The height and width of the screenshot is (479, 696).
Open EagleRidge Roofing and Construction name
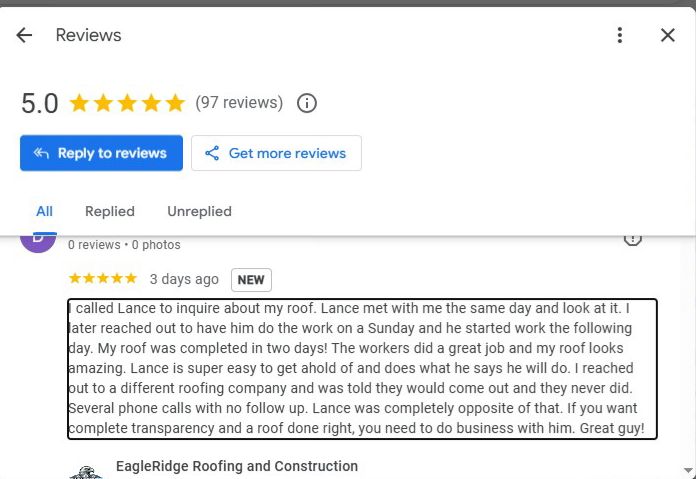[236, 466]
